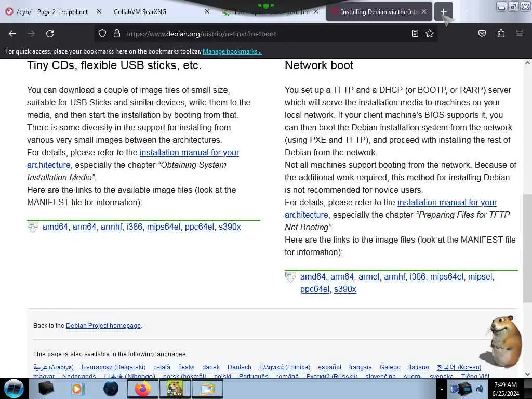The width and height of the screenshot is (532, 399).
Task: Click the site security padlock icon
Action: (x=117, y=34)
